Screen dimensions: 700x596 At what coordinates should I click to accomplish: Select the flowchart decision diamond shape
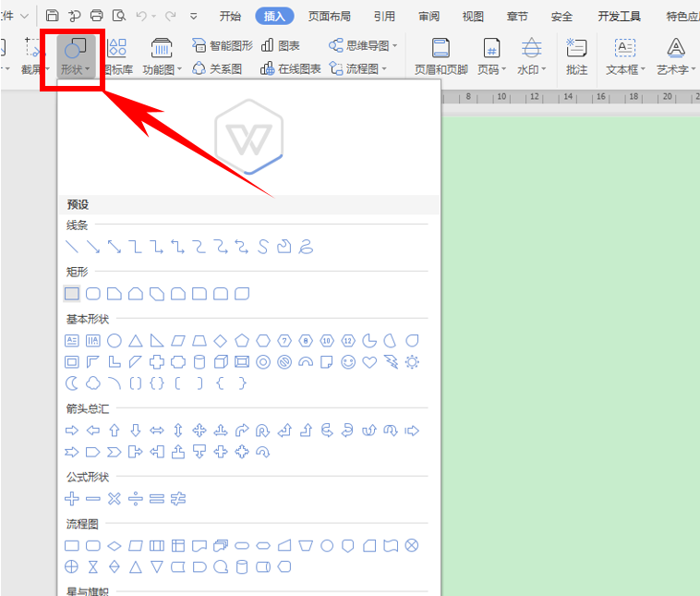(x=115, y=545)
